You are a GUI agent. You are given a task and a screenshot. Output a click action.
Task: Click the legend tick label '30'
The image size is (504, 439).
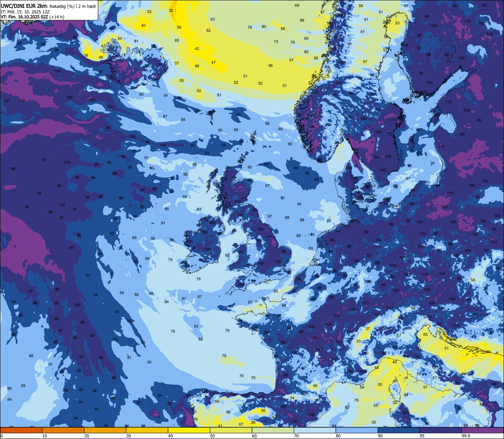click(128, 436)
